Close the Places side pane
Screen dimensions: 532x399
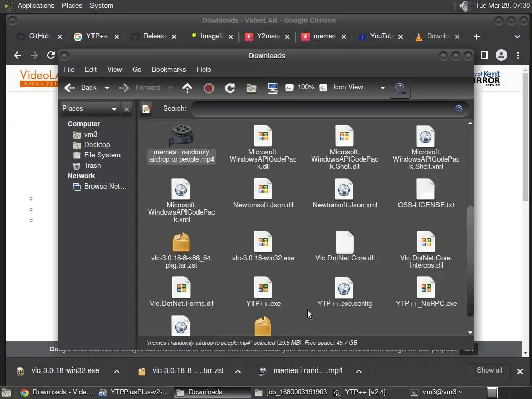[127, 109]
